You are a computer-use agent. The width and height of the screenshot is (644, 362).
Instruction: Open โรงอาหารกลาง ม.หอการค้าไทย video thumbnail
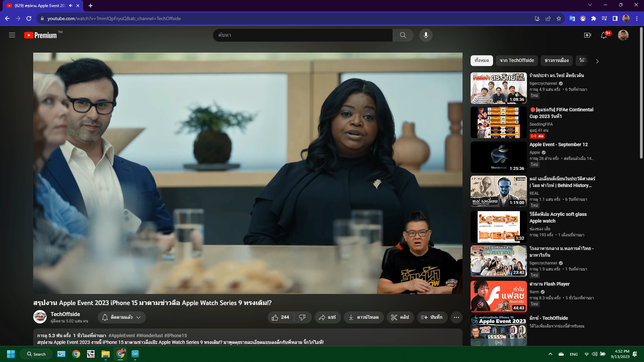click(x=498, y=261)
